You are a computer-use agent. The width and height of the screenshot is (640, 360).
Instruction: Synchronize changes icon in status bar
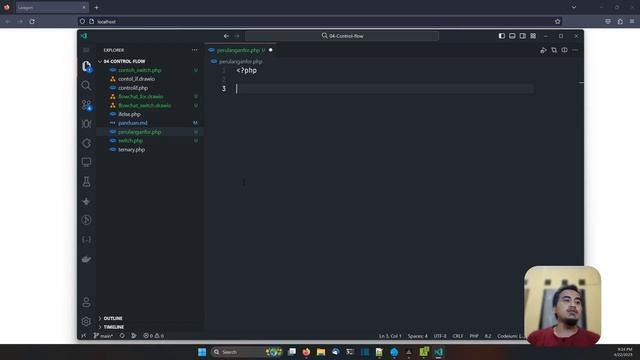coord(122,336)
